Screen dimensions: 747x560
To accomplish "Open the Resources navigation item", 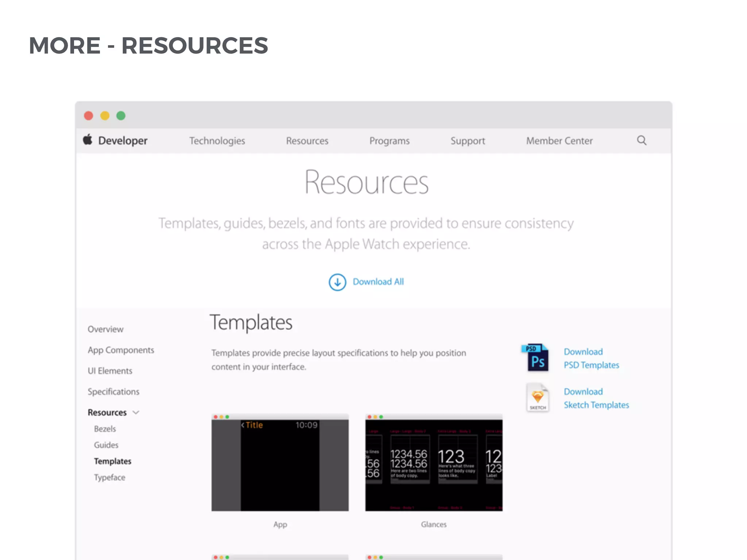I will [x=307, y=141].
